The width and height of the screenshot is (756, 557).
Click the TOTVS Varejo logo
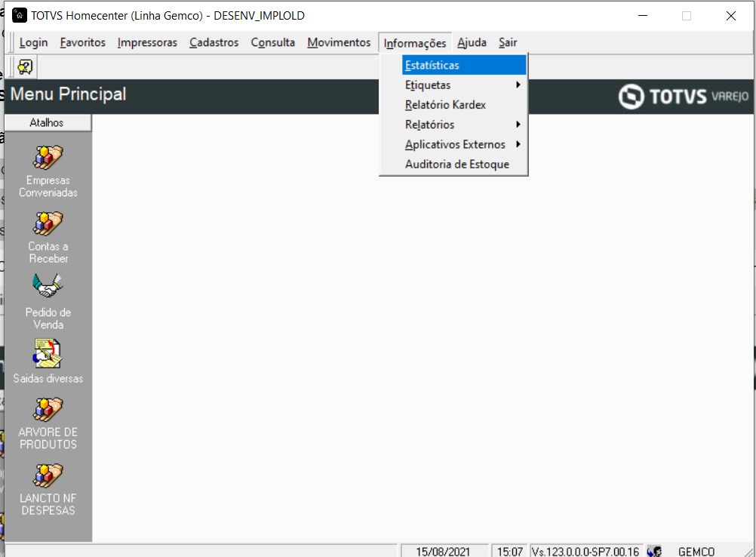[684, 97]
